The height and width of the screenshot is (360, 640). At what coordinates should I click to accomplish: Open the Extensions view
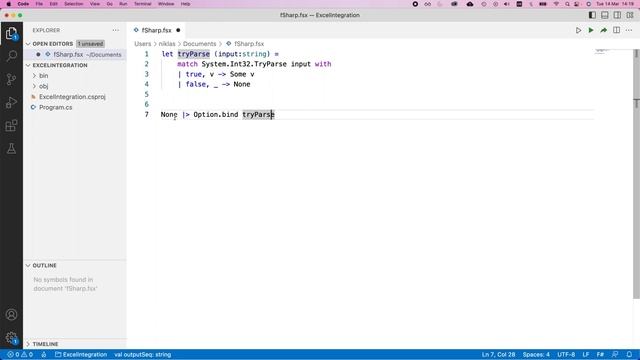tap(11, 125)
